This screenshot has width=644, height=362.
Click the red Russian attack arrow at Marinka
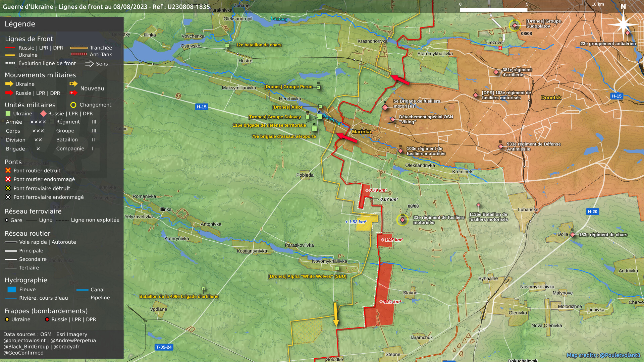click(x=346, y=138)
